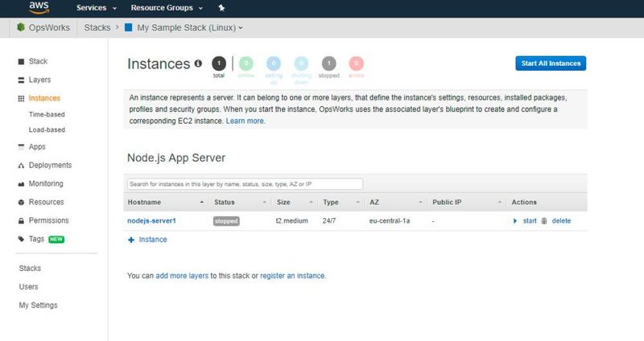Click the Deployments sidebar icon
The image size is (644, 341).
21,166
